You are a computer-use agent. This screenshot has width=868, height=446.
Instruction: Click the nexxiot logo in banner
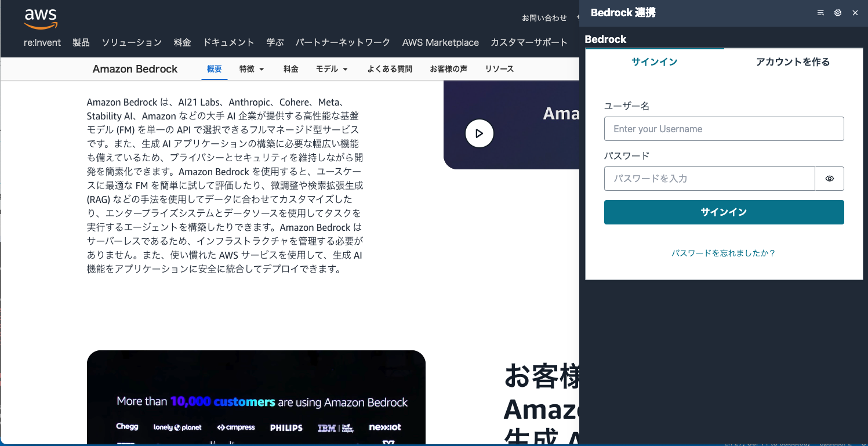pos(385,427)
